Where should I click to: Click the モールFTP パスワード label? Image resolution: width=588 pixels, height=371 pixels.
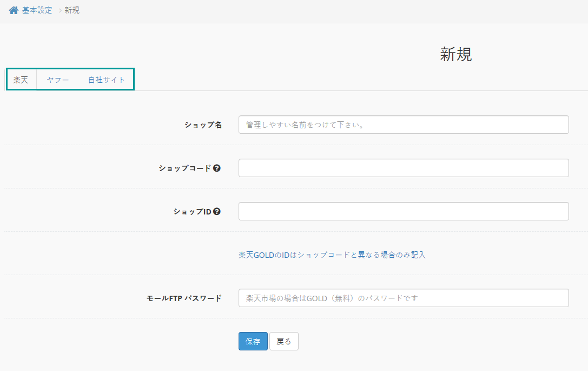184,298
